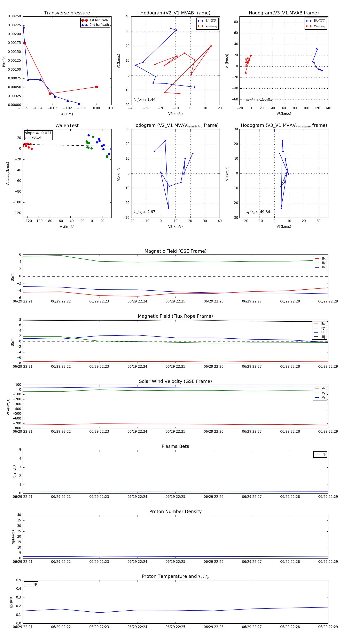
Task: Click the 'WalenTest' plot title
Action: 67,125
